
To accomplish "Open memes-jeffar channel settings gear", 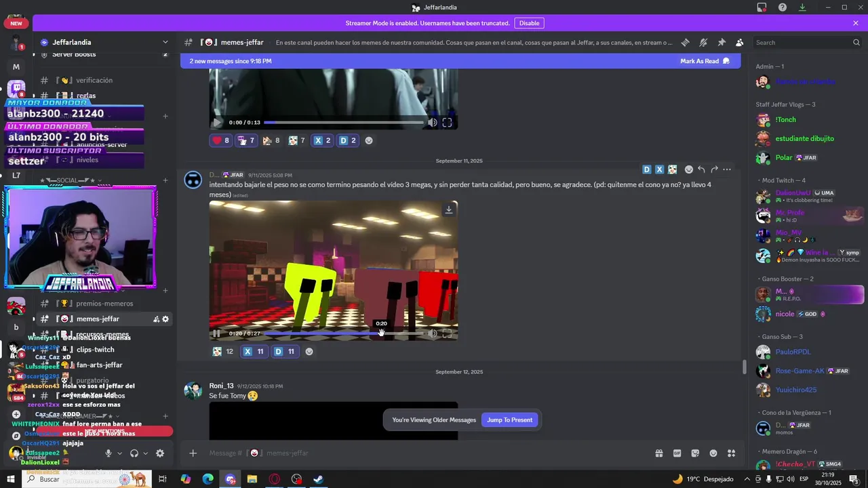I will (x=165, y=319).
